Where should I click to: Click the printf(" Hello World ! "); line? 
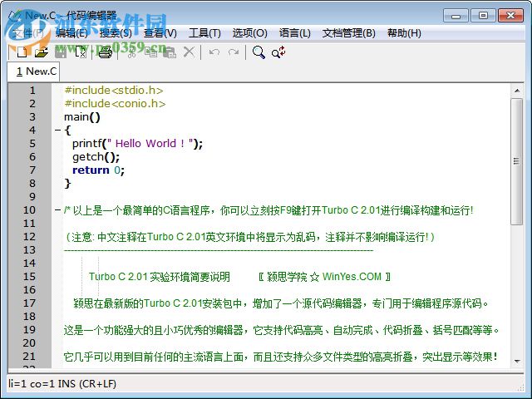(137, 144)
